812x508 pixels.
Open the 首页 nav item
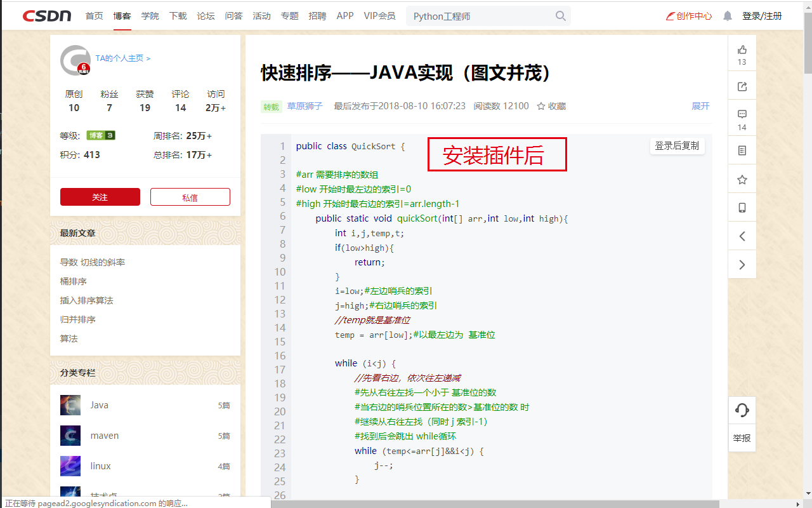(94, 16)
